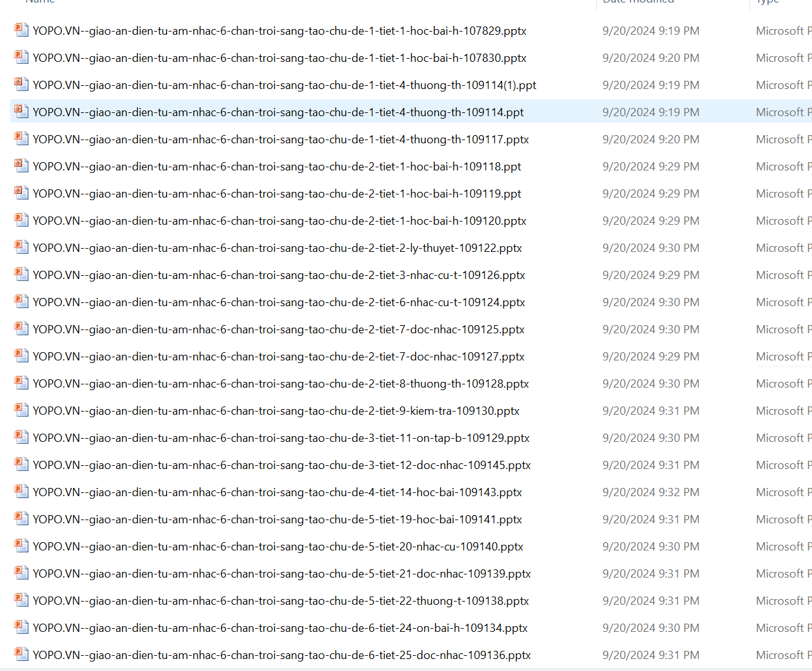Select file name ending hoc-bai-h-109118.ppt
812x671 pixels.
[x=277, y=167]
